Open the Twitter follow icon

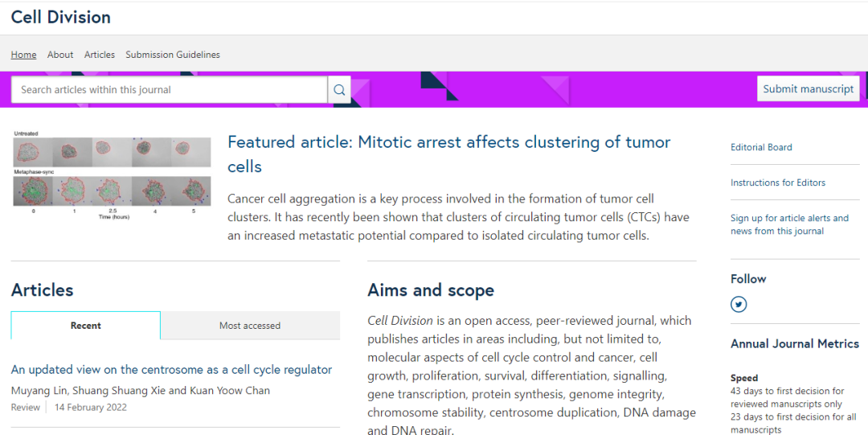pyautogui.click(x=739, y=304)
